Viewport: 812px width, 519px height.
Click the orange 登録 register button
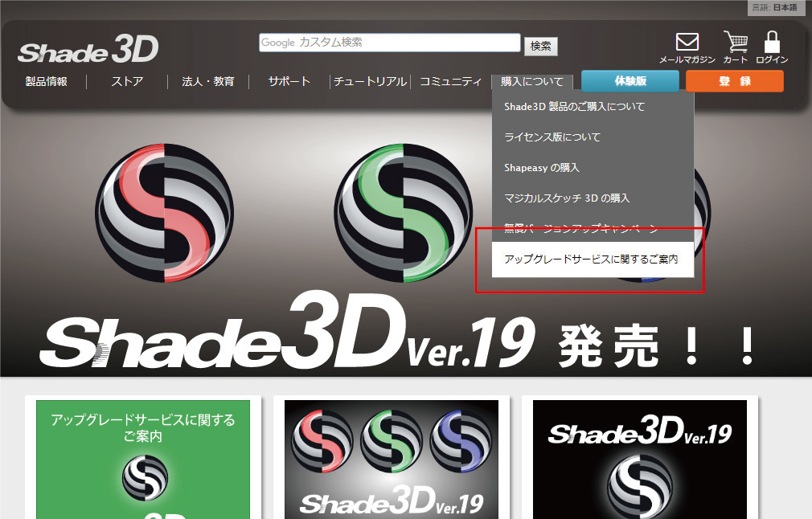[734, 80]
